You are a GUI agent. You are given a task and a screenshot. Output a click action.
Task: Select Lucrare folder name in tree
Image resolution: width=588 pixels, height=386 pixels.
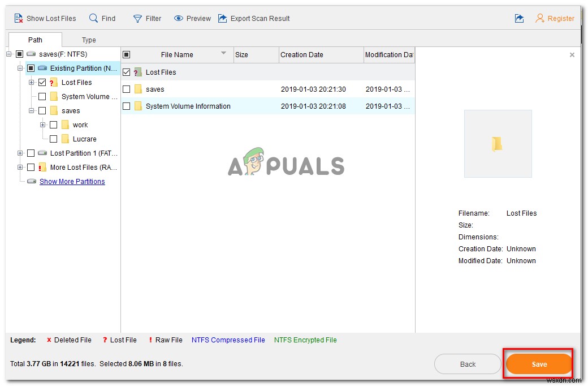click(84, 139)
